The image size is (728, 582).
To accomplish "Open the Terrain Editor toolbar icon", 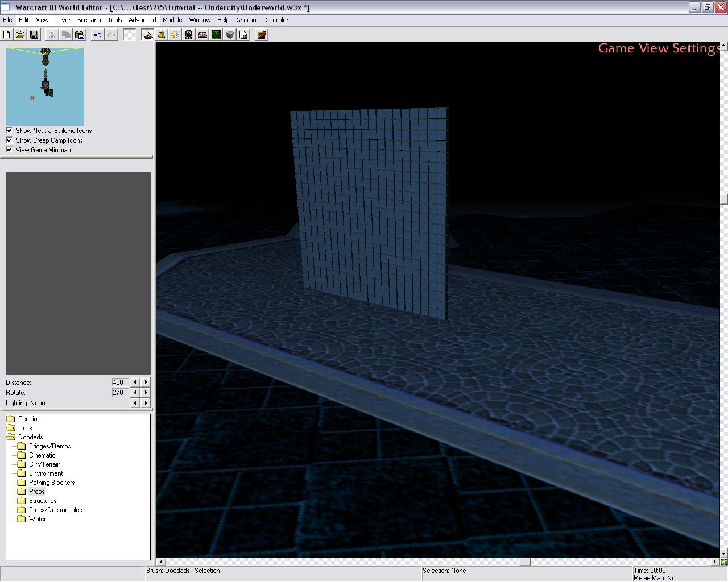I will (148, 35).
